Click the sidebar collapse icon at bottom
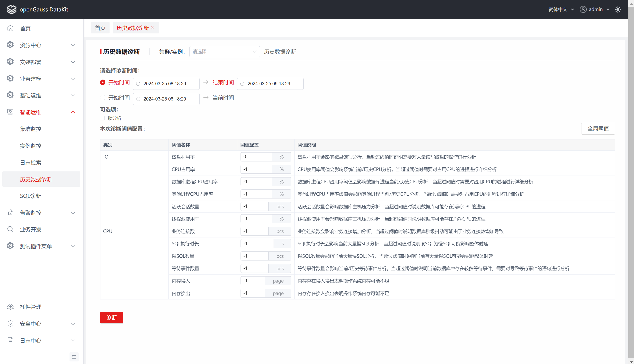The width and height of the screenshot is (634, 364). (74, 357)
